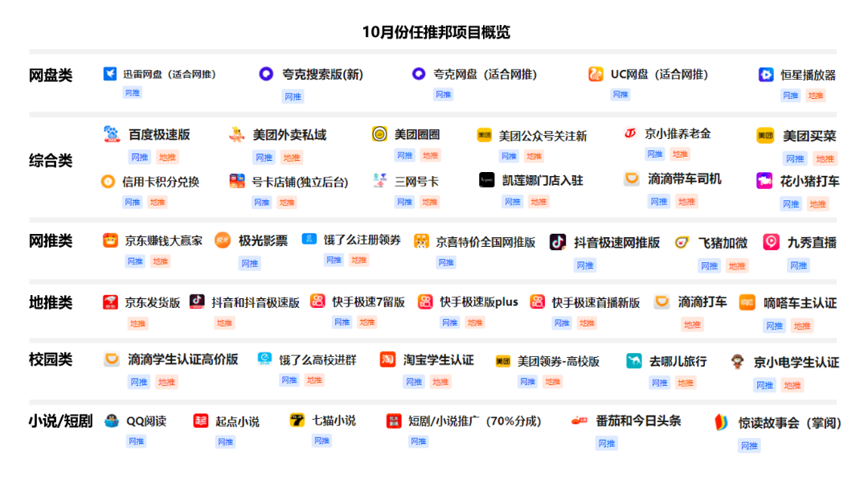Select the 美团圈圈 yellow icon
The width and height of the screenshot is (868, 484).
click(379, 134)
